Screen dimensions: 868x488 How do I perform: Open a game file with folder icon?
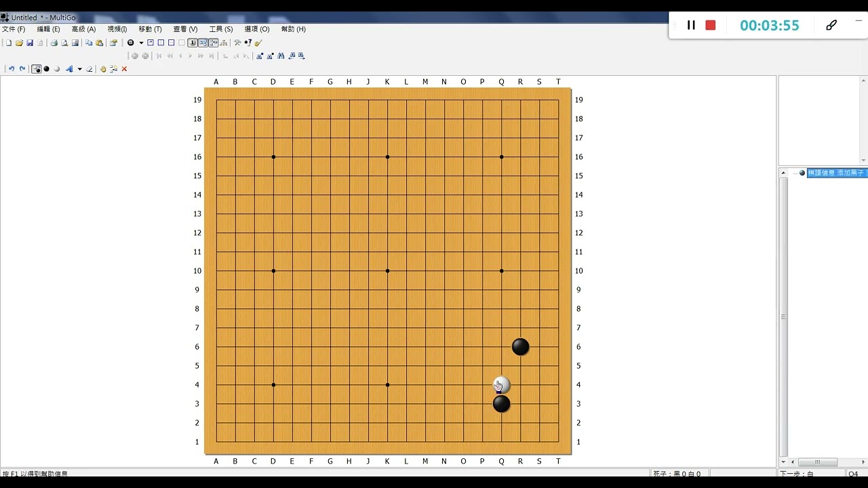[19, 43]
